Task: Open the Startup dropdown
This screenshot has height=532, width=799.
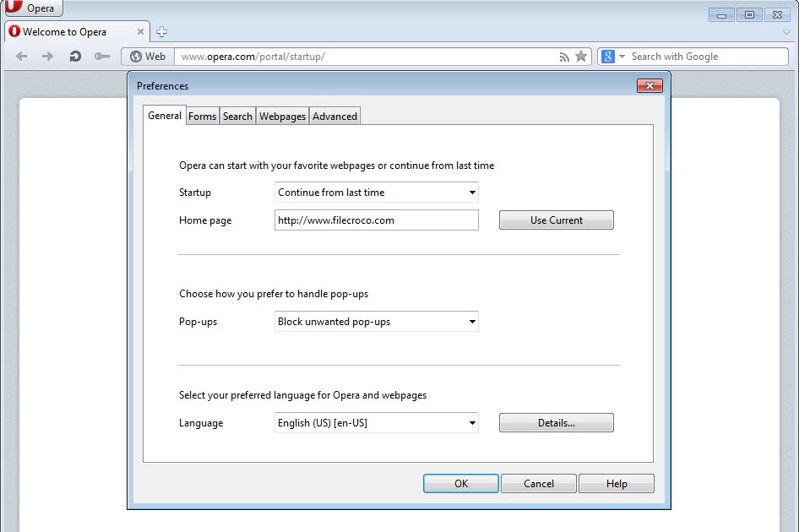Action: point(377,193)
